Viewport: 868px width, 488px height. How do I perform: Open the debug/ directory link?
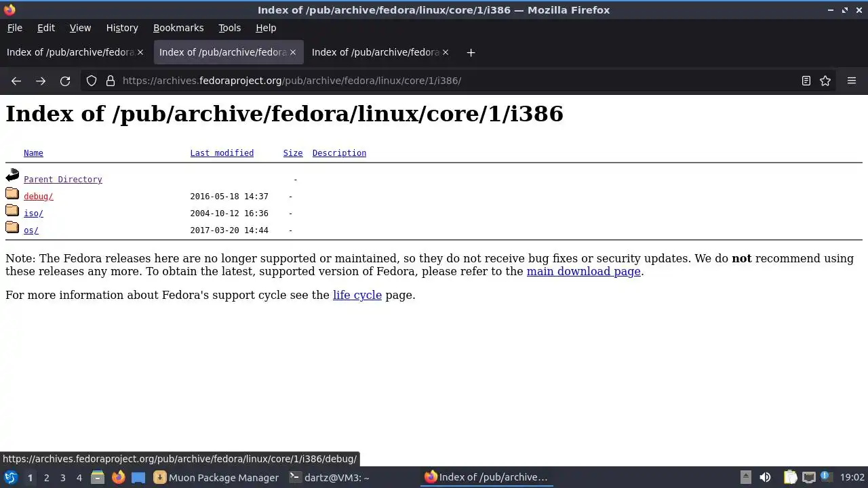(39, 197)
